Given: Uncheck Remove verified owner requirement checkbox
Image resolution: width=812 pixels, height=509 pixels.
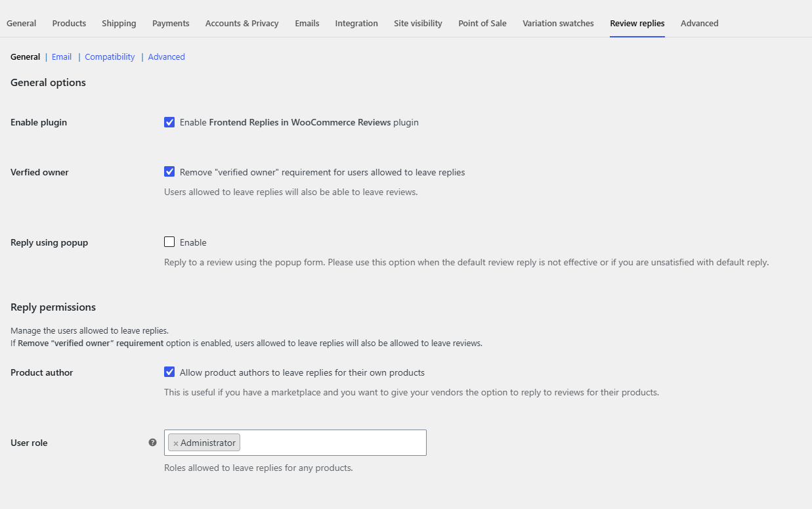Looking at the screenshot, I should [169, 172].
